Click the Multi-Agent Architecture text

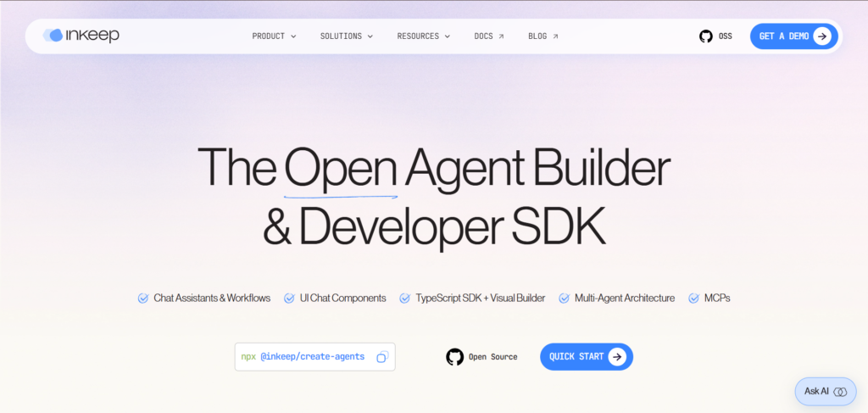click(x=625, y=298)
